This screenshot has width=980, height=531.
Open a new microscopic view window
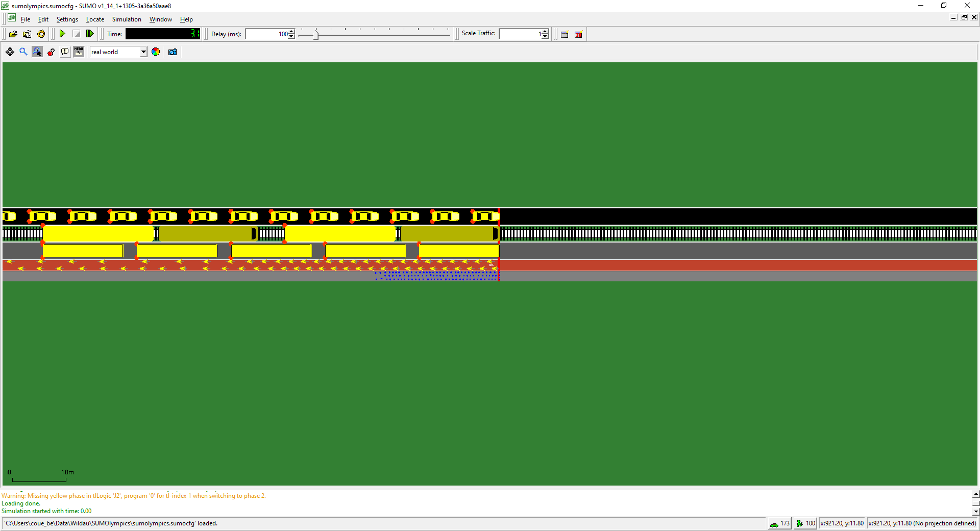click(x=565, y=34)
